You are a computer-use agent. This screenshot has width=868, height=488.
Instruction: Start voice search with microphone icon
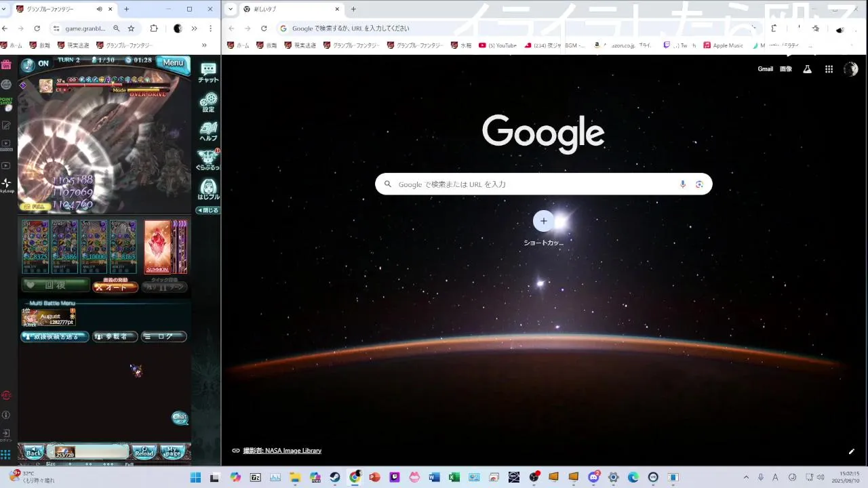[683, 184]
